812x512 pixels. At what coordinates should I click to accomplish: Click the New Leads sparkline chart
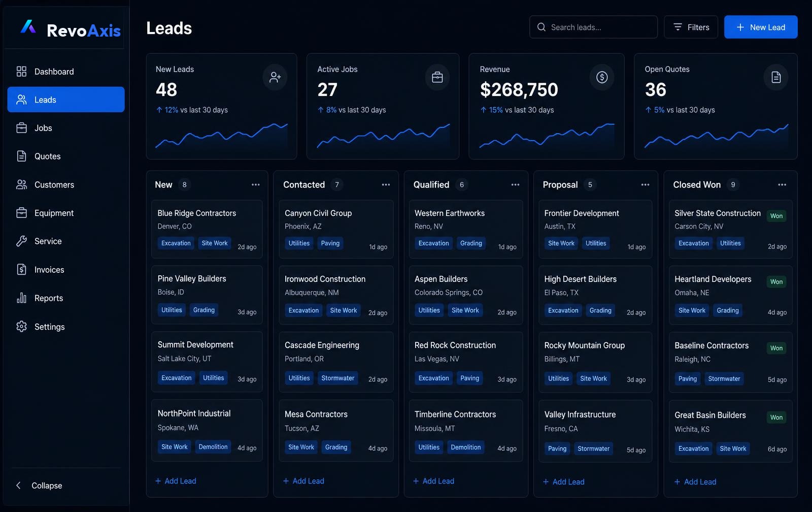point(221,135)
